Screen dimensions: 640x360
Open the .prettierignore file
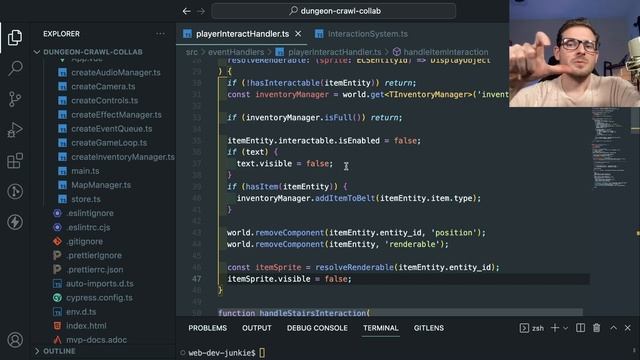click(x=94, y=256)
